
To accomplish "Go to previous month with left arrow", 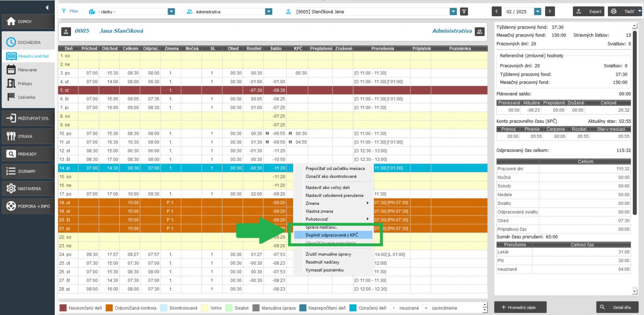I will (x=496, y=11).
